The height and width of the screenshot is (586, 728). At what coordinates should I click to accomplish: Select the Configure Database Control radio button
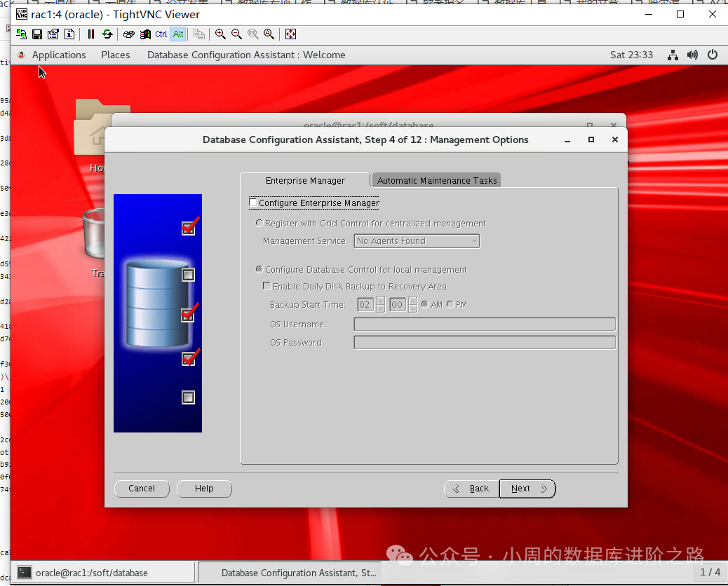[x=259, y=269]
